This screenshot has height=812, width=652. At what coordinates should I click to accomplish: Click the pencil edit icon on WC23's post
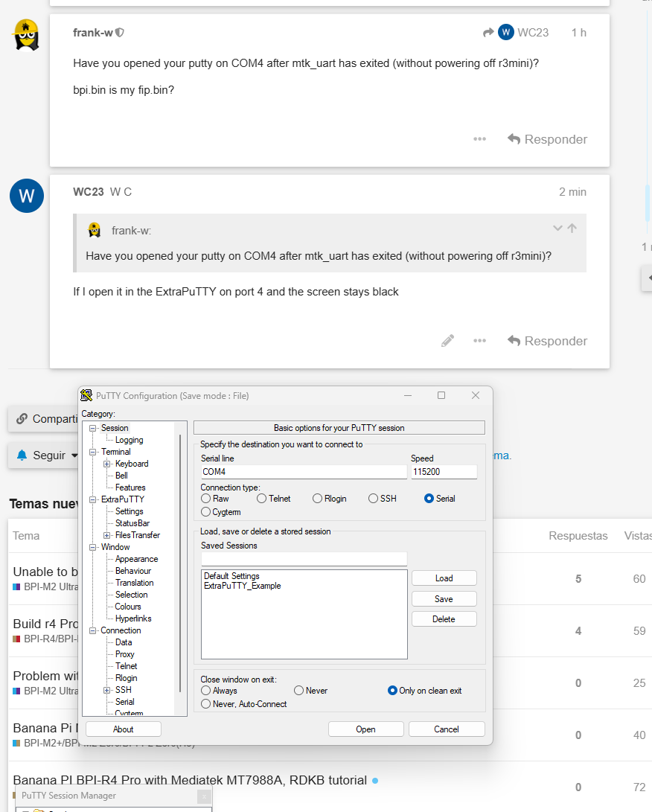[447, 341]
